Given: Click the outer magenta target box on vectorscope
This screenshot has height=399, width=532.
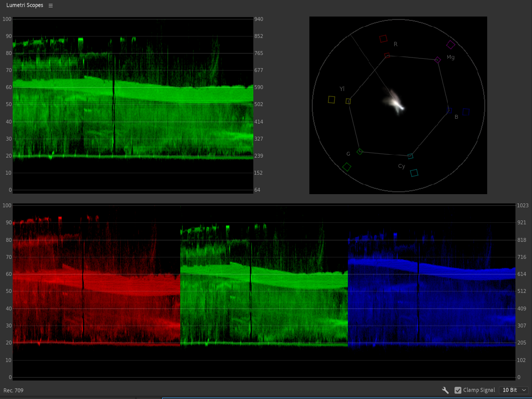Looking at the screenshot, I should (x=451, y=45).
